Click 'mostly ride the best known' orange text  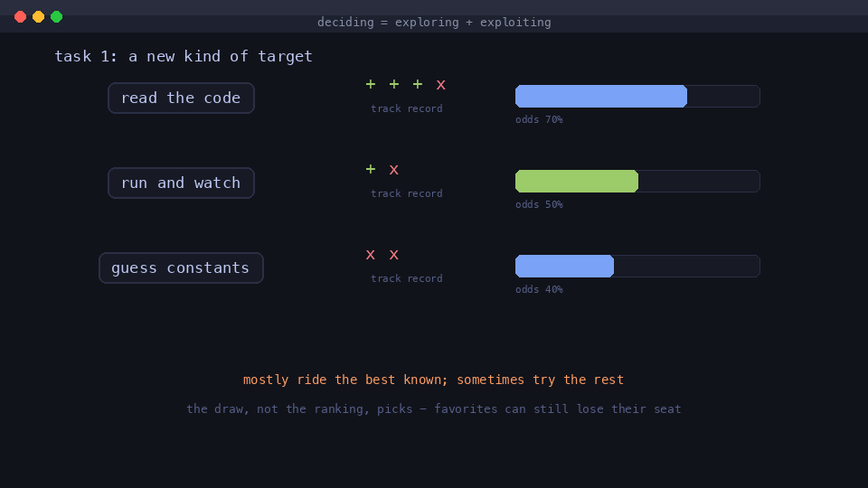[344, 380]
